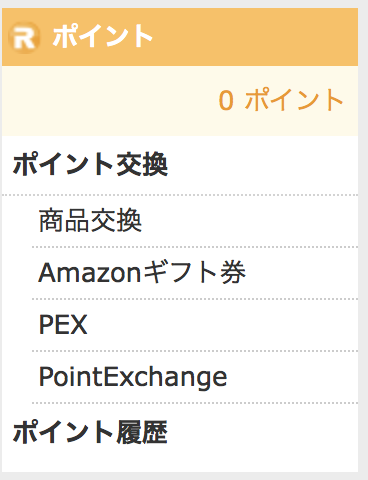Select PointExchange under ポイント交換
The width and height of the screenshot is (368, 480).
133,377
